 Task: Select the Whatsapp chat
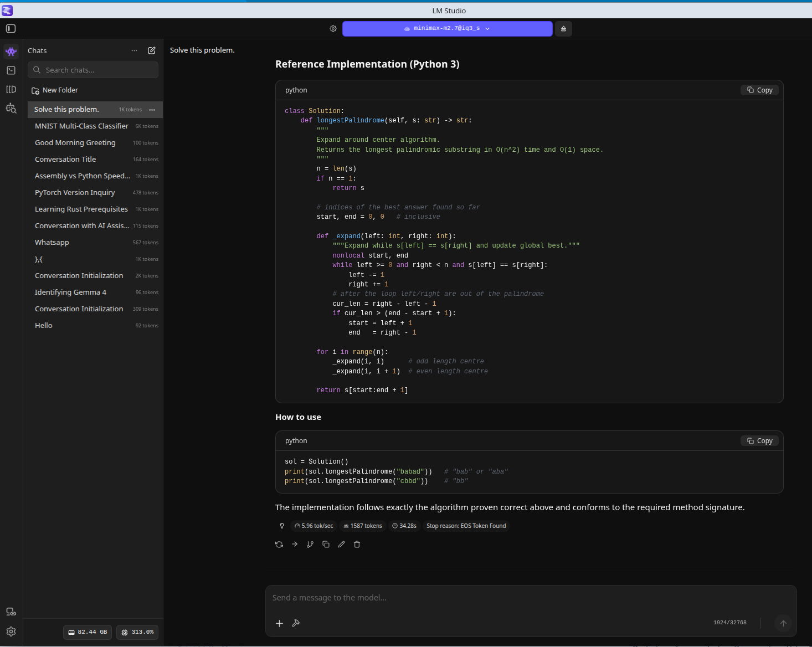tap(95, 243)
